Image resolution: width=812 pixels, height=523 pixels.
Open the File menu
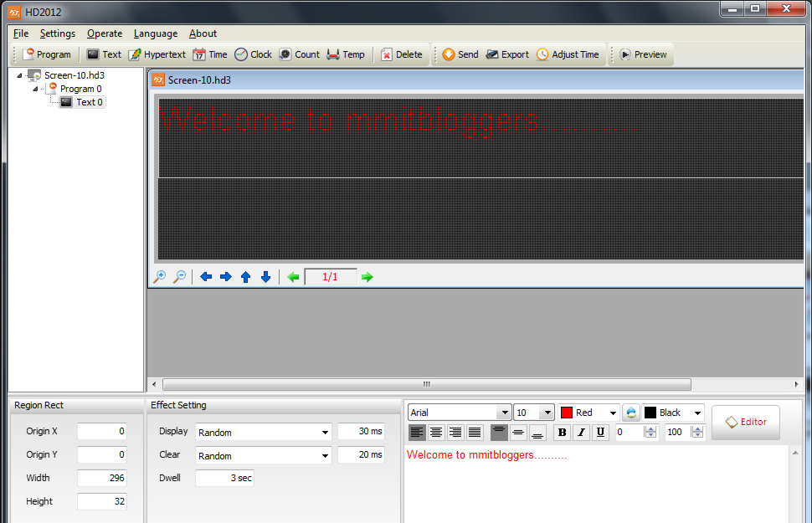pos(21,33)
